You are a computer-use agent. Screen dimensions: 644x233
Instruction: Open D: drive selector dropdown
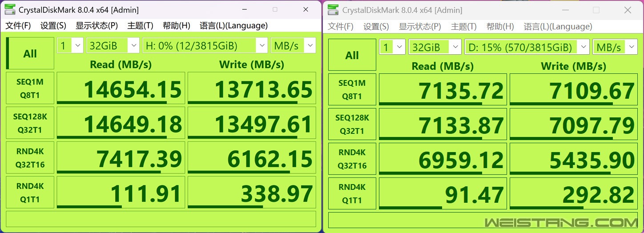pyautogui.click(x=527, y=47)
